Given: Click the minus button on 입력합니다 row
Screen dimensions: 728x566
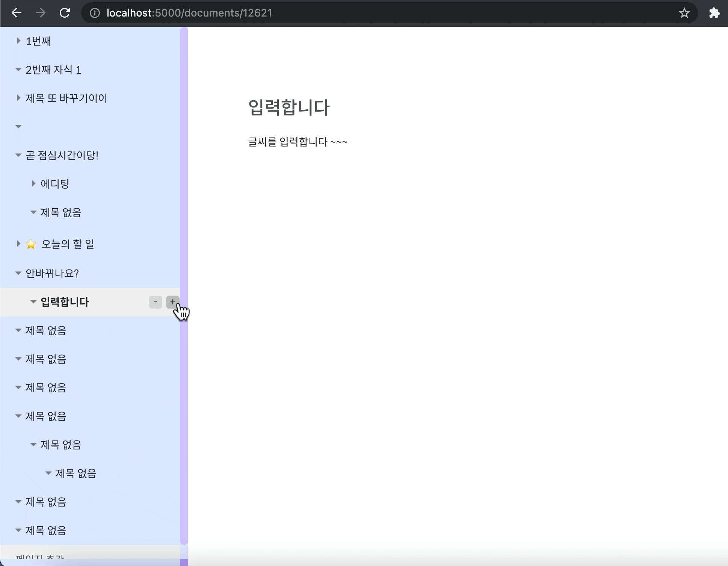Looking at the screenshot, I should (x=156, y=302).
